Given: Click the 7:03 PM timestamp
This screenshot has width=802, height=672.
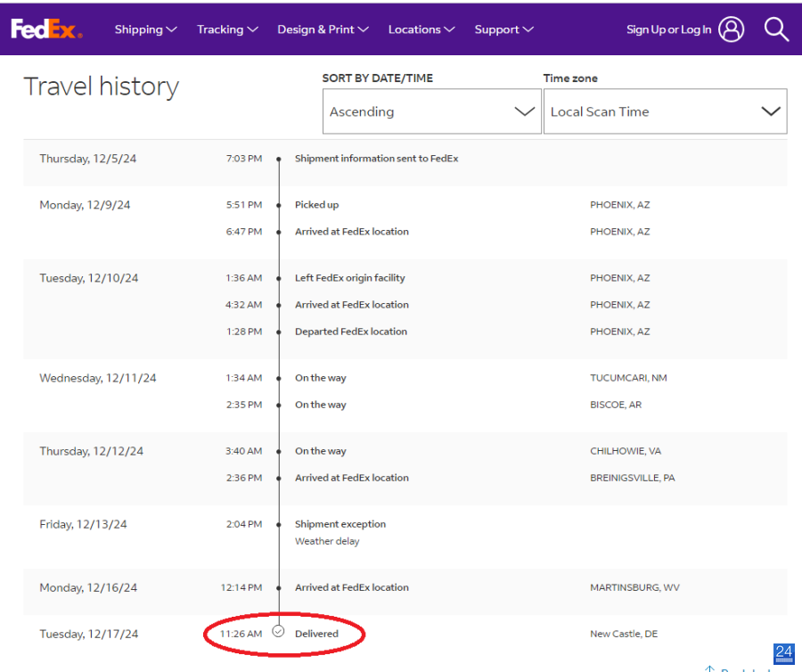Looking at the screenshot, I should [244, 159].
